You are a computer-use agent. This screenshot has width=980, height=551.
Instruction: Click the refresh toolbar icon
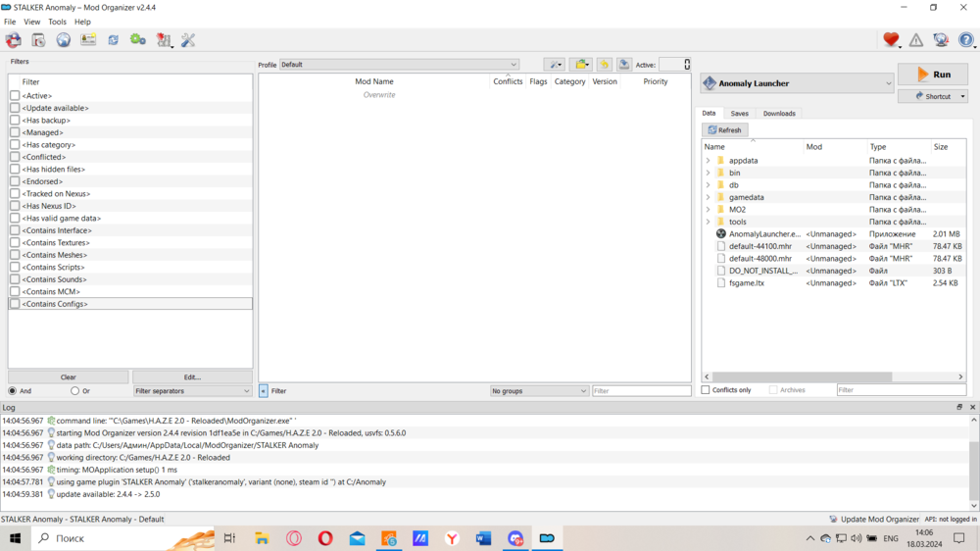pyautogui.click(x=113, y=40)
